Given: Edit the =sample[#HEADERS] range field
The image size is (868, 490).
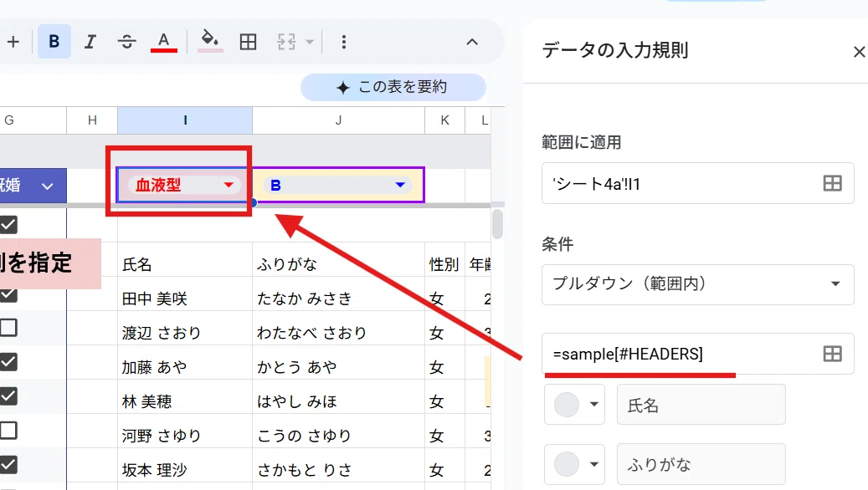Looking at the screenshot, I should click(697, 354).
